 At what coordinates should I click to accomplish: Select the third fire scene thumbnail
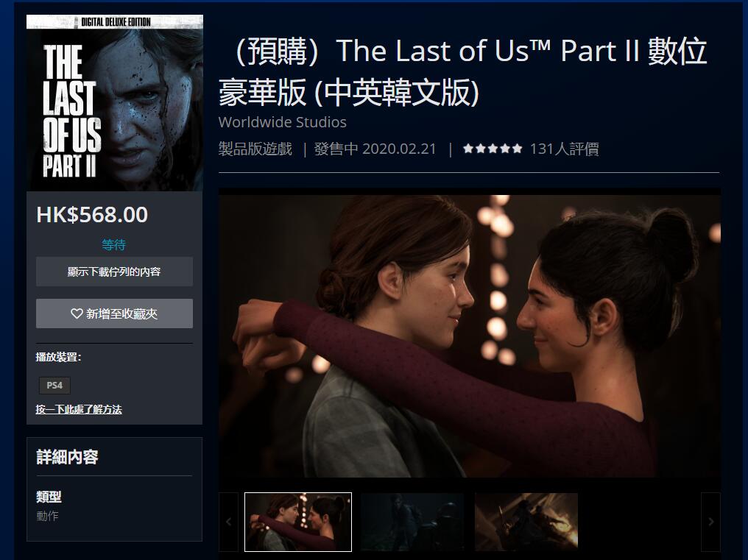click(526, 522)
